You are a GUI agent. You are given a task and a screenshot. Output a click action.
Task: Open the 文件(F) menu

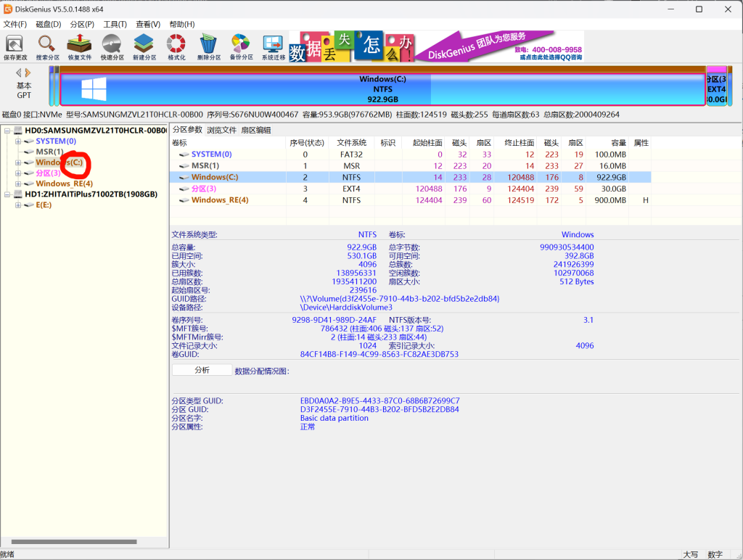[15, 24]
